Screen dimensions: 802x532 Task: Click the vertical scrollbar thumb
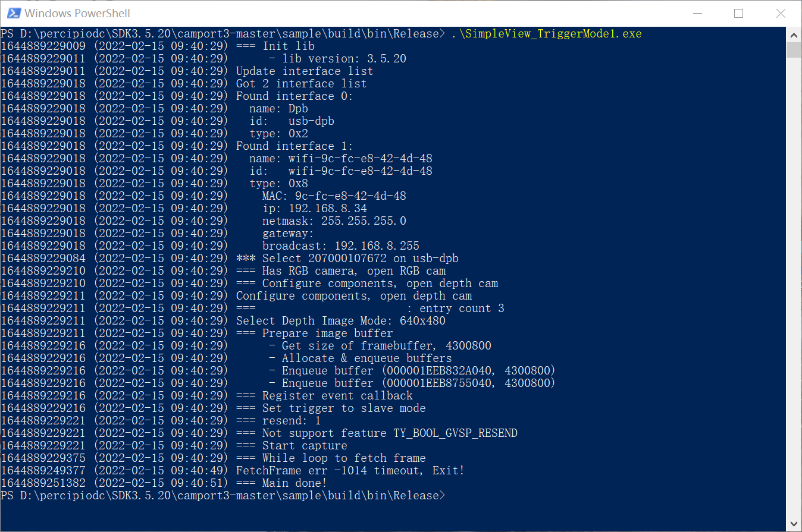tap(794, 50)
